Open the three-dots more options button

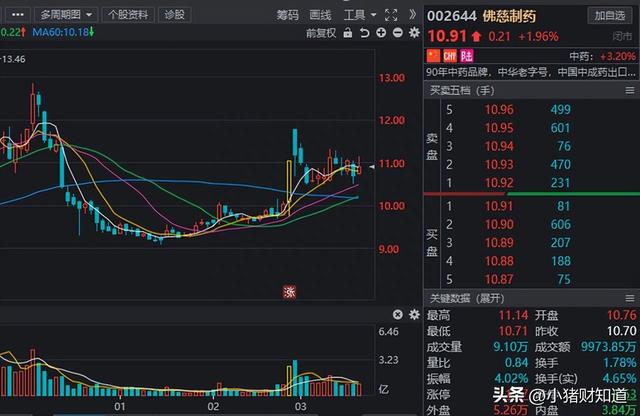pos(18,15)
